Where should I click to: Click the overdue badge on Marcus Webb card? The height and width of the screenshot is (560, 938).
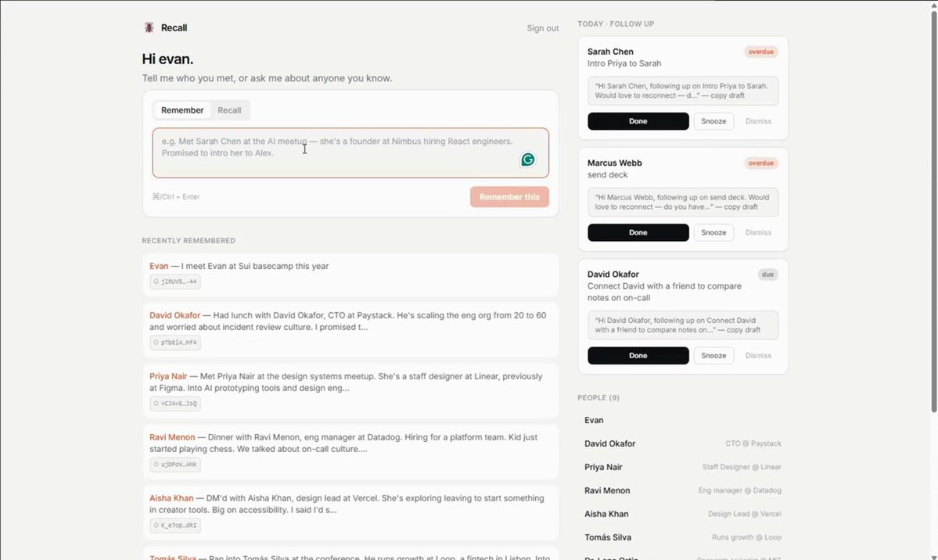tap(761, 163)
